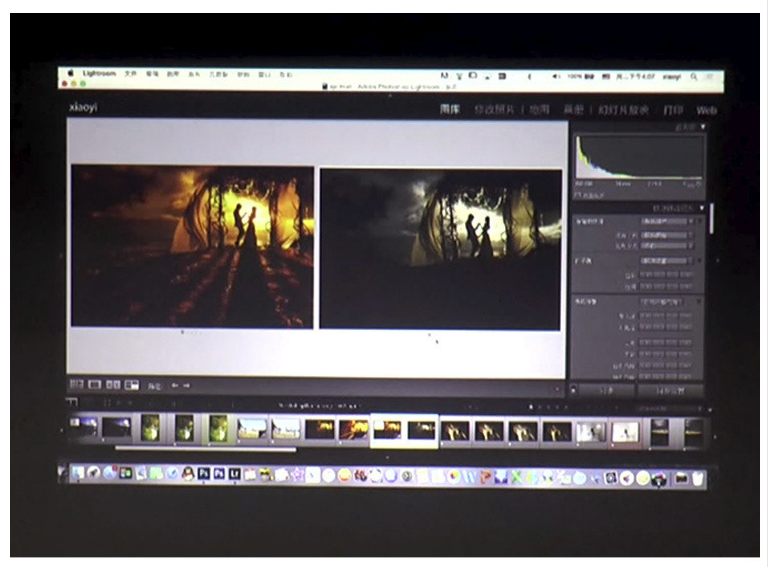Open Word W icon in Dock

(470, 477)
